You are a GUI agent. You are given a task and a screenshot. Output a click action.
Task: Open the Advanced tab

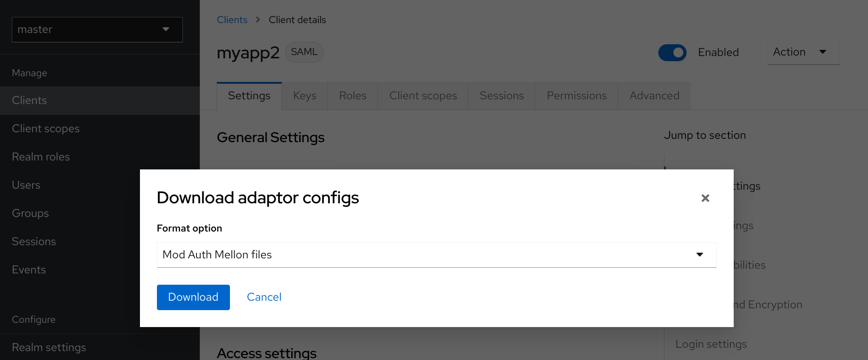654,96
